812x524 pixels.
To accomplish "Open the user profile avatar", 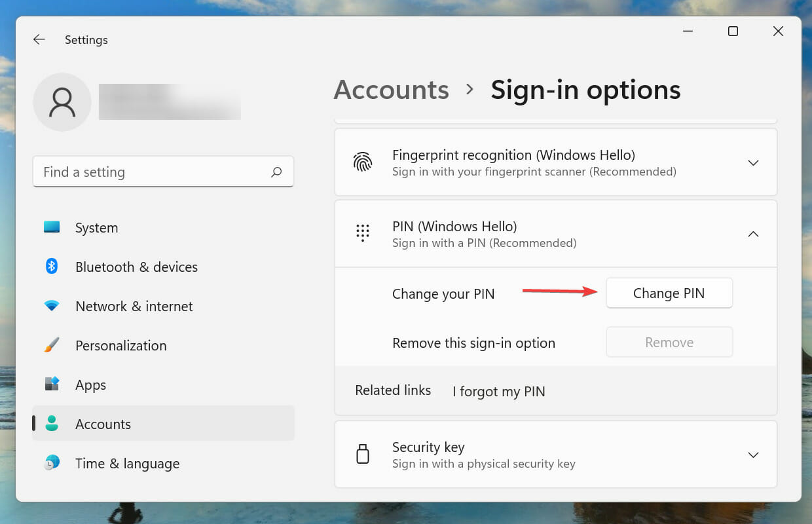I will pyautogui.click(x=62, y=102).
